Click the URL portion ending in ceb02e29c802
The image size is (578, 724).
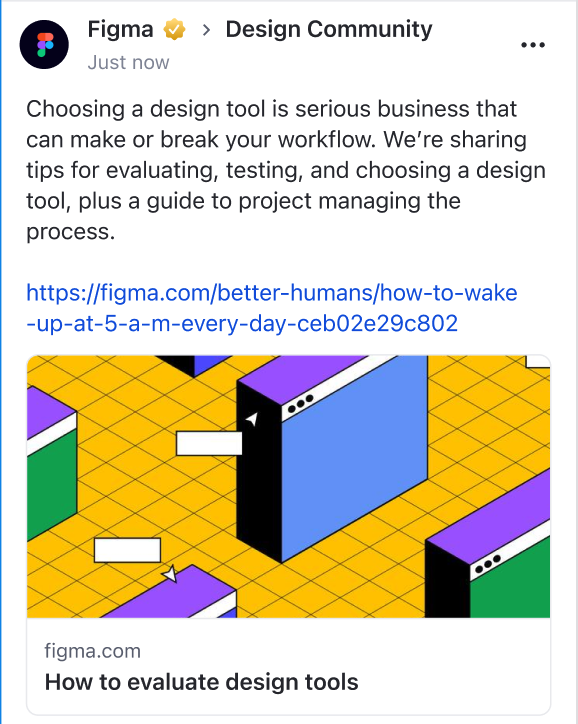tap(242, 323)
